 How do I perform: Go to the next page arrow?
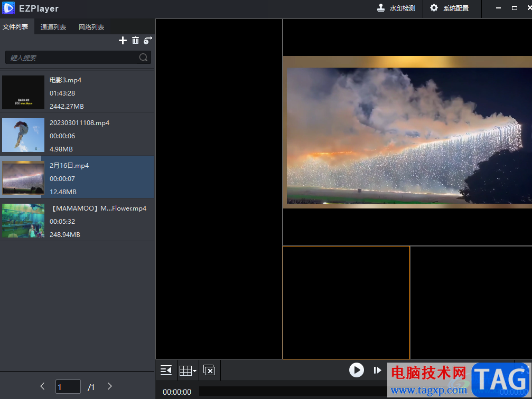(x=110, y=386)
